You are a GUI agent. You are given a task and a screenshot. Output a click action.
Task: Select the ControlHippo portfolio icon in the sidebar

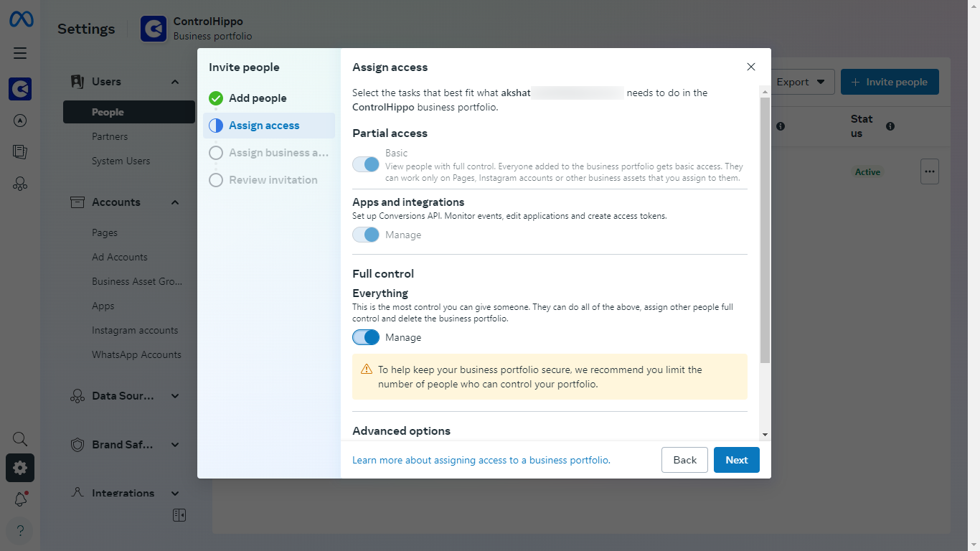(x=20, y=89)
